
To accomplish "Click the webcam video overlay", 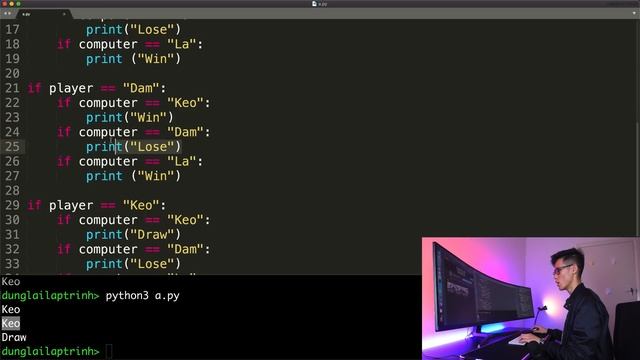I will click(531, 298).
